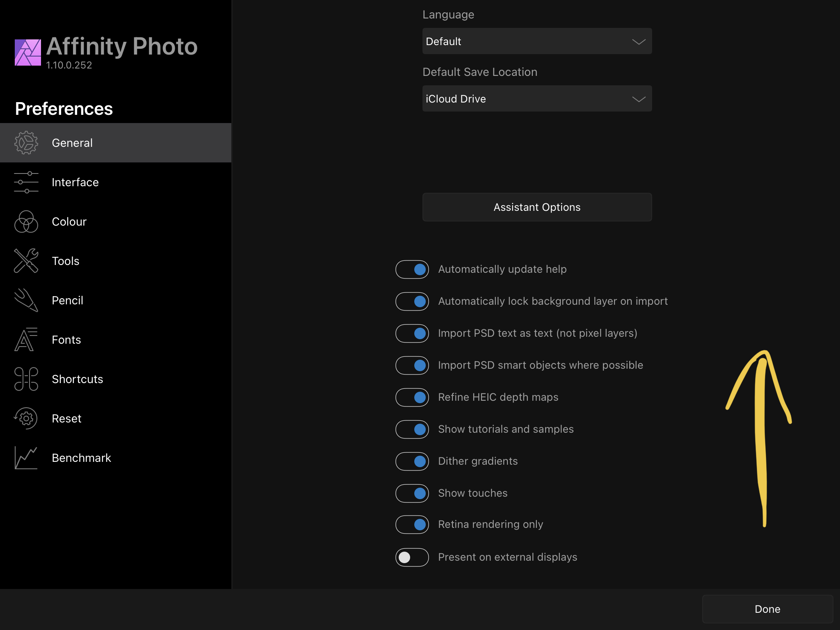Switch to Interface preferences

click(x=116, y=182)
